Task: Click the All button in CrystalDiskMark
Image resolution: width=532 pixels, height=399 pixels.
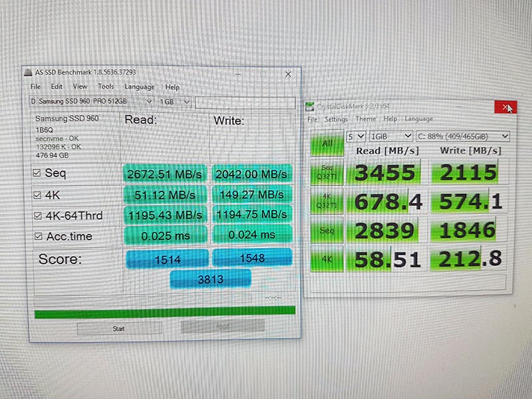Action: [327, 143]
